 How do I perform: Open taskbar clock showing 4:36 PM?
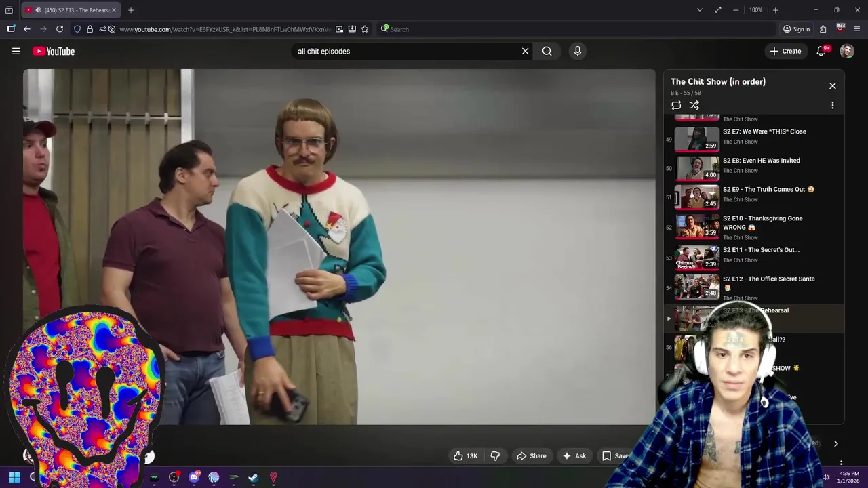[x=848, y=477]
